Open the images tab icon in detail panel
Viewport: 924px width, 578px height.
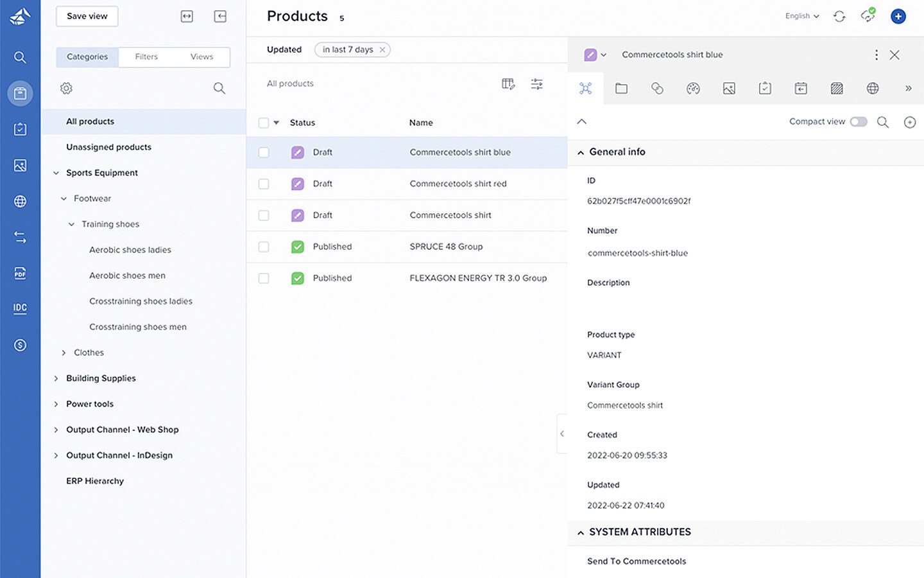(x=729, y=89)
